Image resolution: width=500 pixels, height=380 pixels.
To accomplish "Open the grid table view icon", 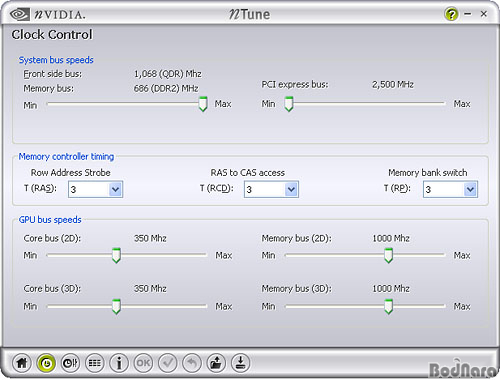I will [x=95, y=363].
